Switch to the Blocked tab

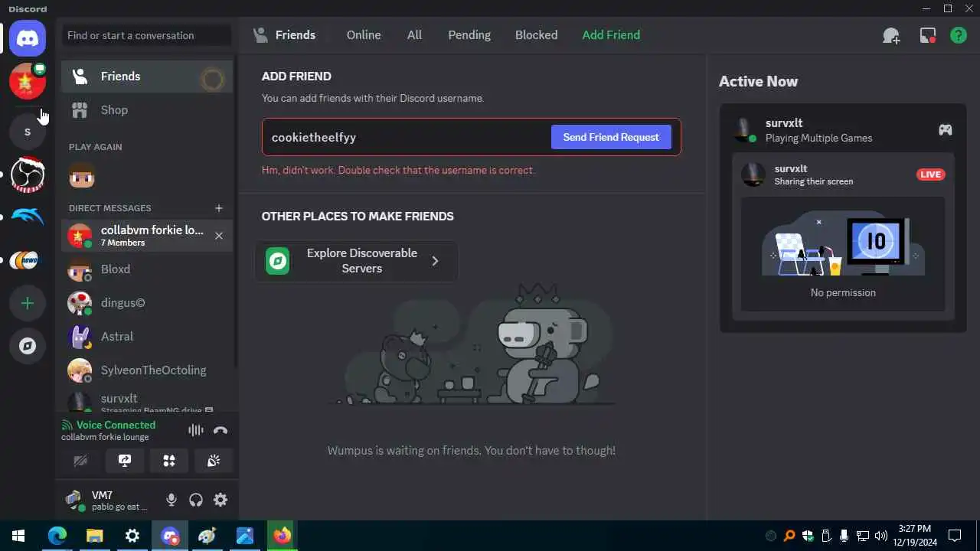point(537,35)
